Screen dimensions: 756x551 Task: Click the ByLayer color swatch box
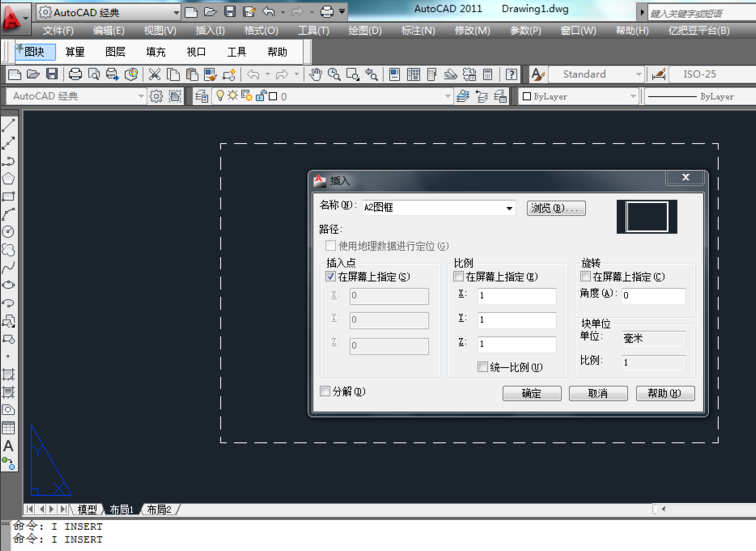[x=527, y=96]
